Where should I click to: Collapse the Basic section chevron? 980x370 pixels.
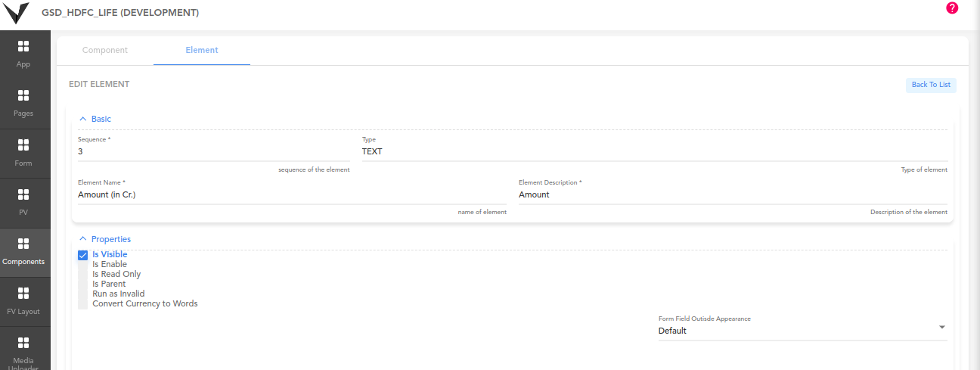[83, 119]
